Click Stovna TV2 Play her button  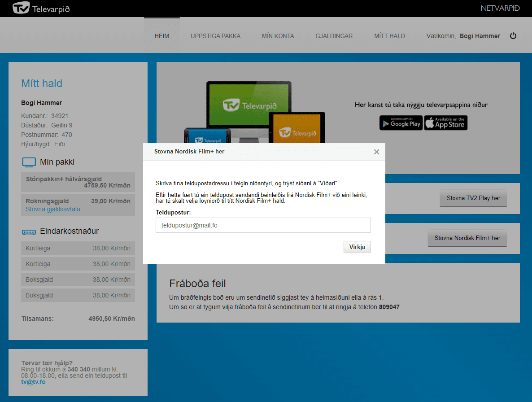click(473, 198)
